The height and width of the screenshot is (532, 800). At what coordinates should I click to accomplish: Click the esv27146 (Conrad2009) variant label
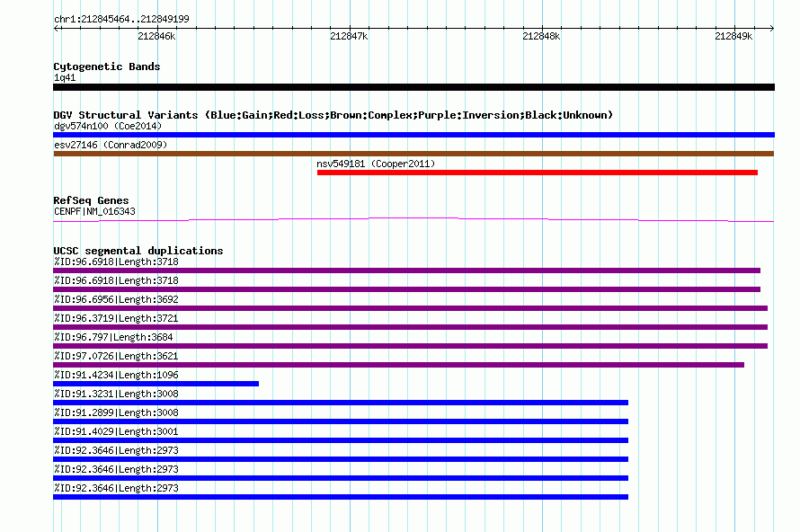pos(111,145)
